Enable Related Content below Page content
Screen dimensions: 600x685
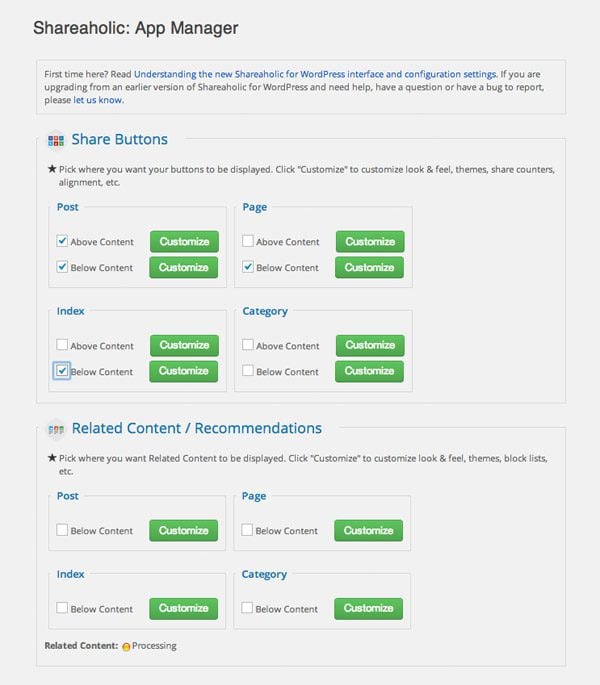[x=247, y=530]
